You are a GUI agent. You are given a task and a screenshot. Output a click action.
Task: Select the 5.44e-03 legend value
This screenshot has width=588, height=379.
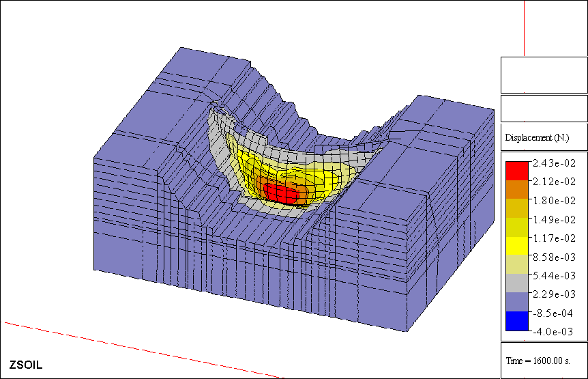555,276
